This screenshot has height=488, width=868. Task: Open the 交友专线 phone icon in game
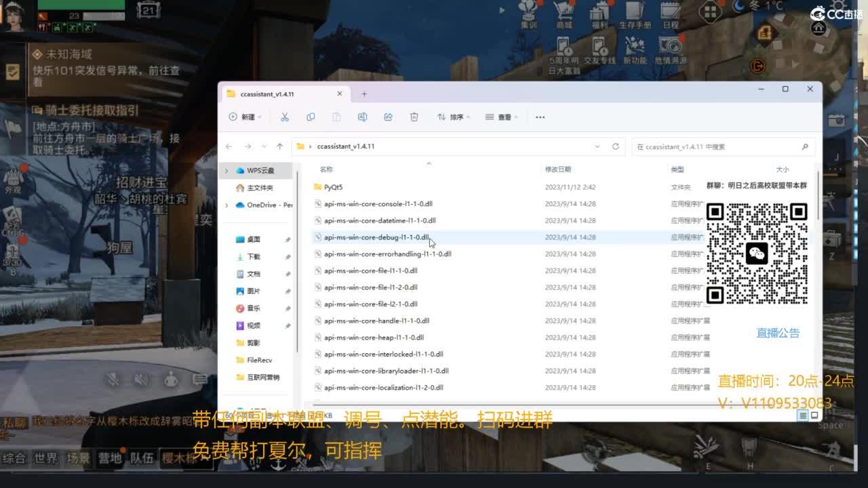coord(599,52)
